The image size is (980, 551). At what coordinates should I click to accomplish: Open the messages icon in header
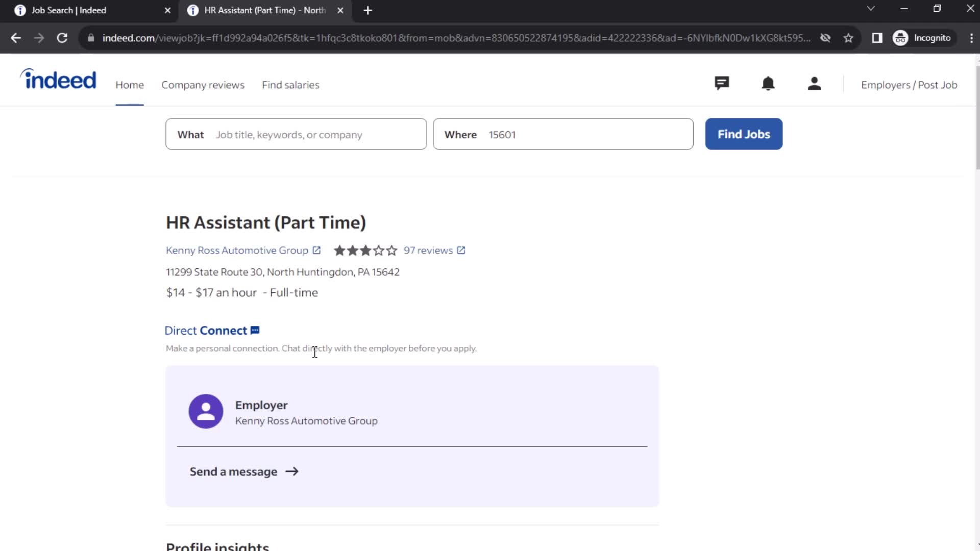click(x=723, y=85)
